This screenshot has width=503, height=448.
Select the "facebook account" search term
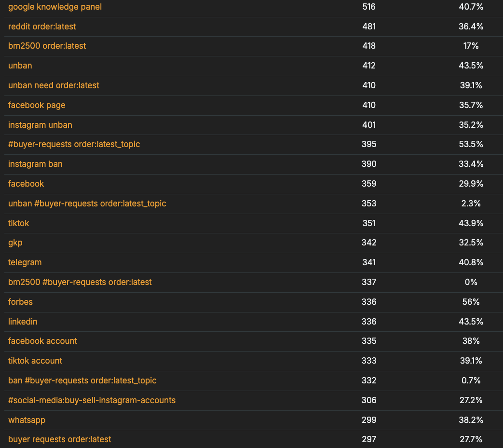point(42,341)
